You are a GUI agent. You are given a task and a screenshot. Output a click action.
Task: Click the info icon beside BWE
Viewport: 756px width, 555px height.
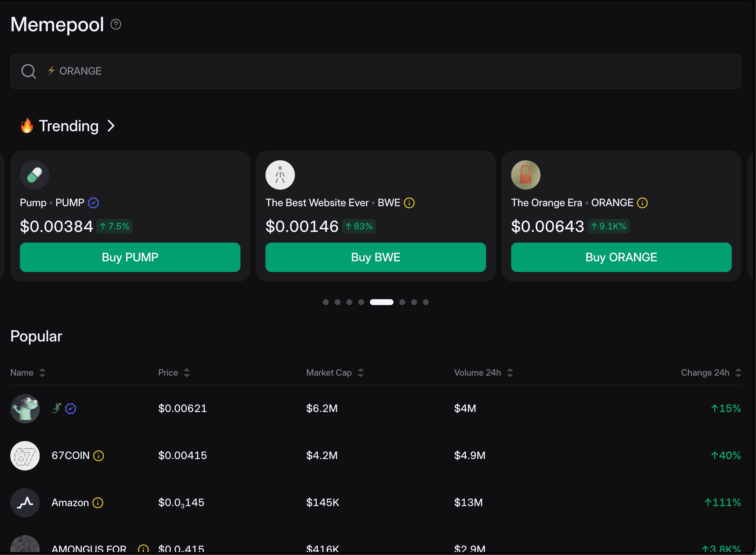click(x=409, y=203)
